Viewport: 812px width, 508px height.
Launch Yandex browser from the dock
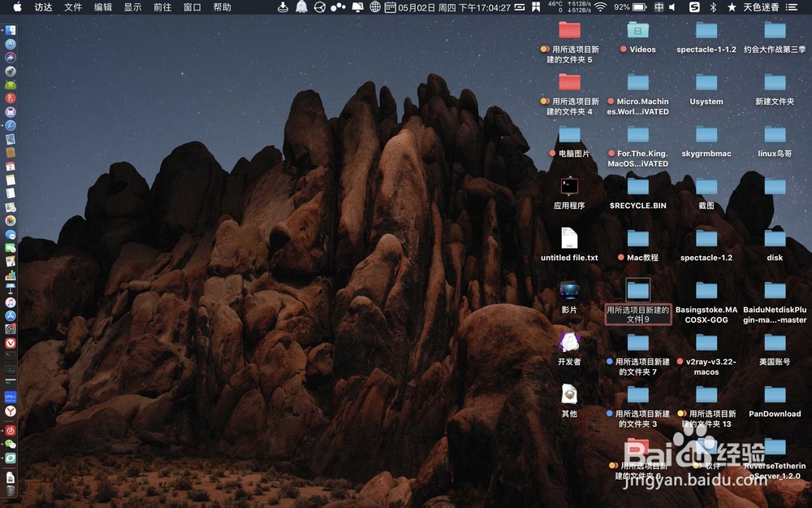11,411
